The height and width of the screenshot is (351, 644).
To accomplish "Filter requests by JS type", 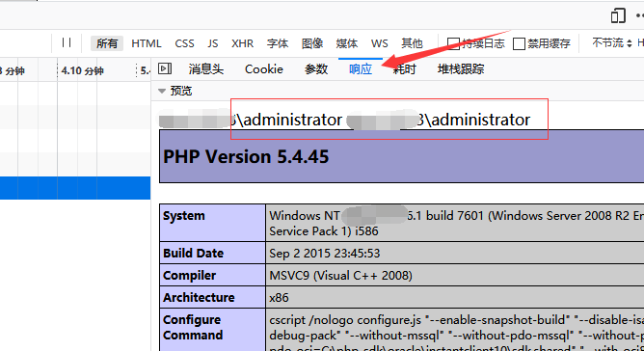I will click(x=213, y=43).
